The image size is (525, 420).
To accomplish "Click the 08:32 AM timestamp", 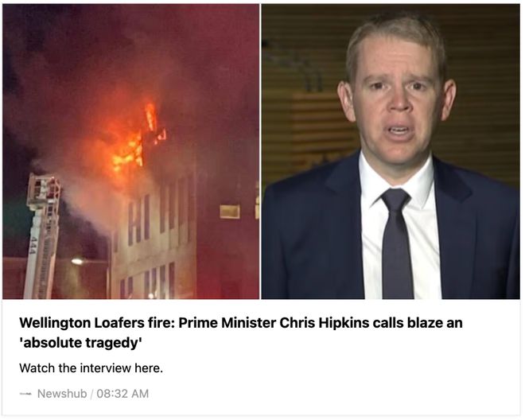I will [122, 394].
